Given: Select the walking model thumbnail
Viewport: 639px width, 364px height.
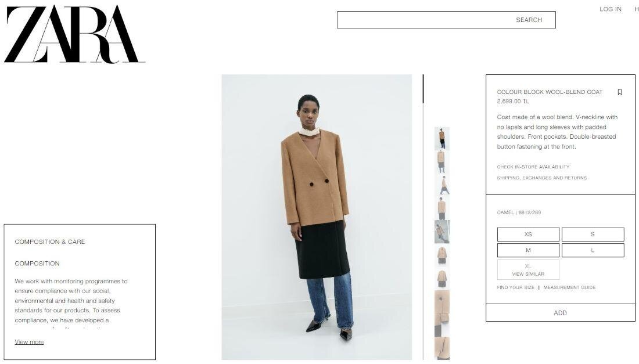Looking at the screenshot, I should [x=441, y=185].
